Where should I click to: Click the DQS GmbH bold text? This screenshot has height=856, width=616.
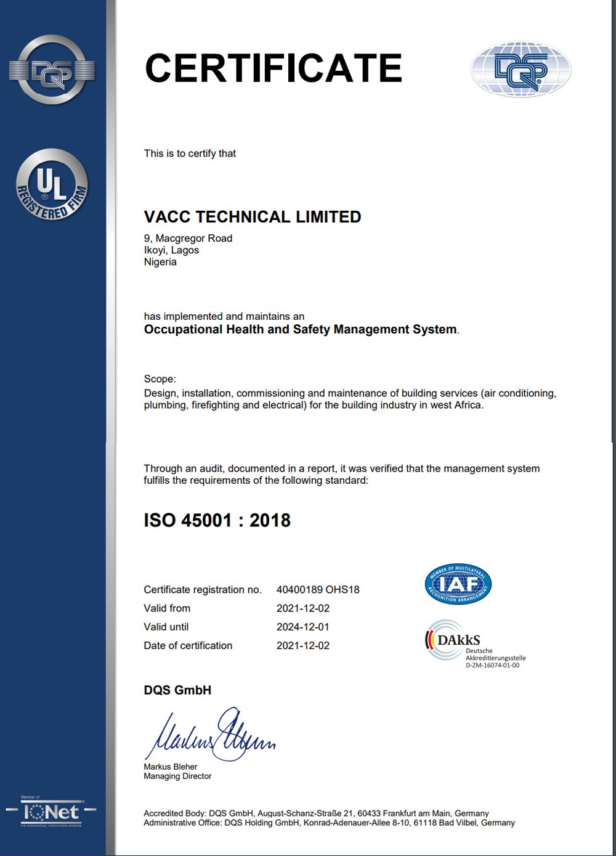pos(177,690)
